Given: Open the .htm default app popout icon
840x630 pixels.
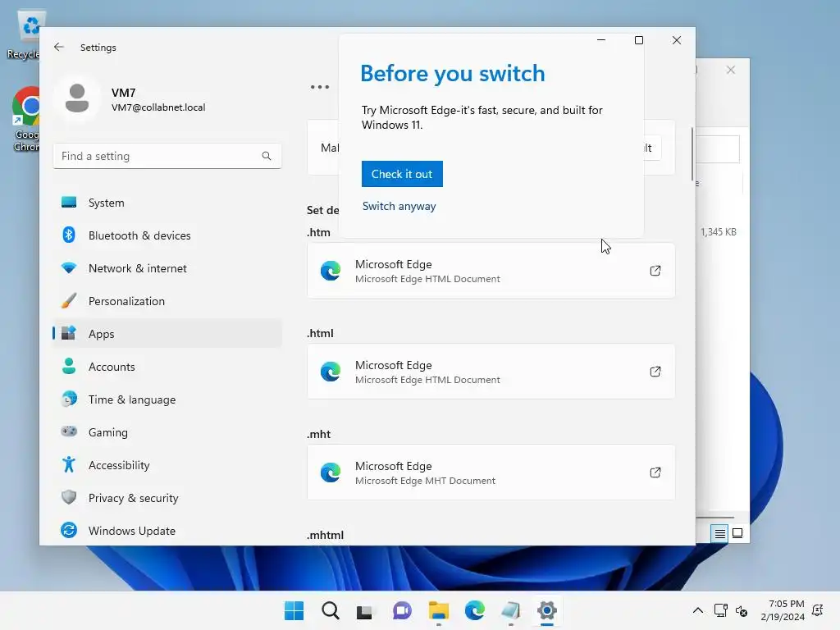Looking at the screenshot, I should pos(655,271).
